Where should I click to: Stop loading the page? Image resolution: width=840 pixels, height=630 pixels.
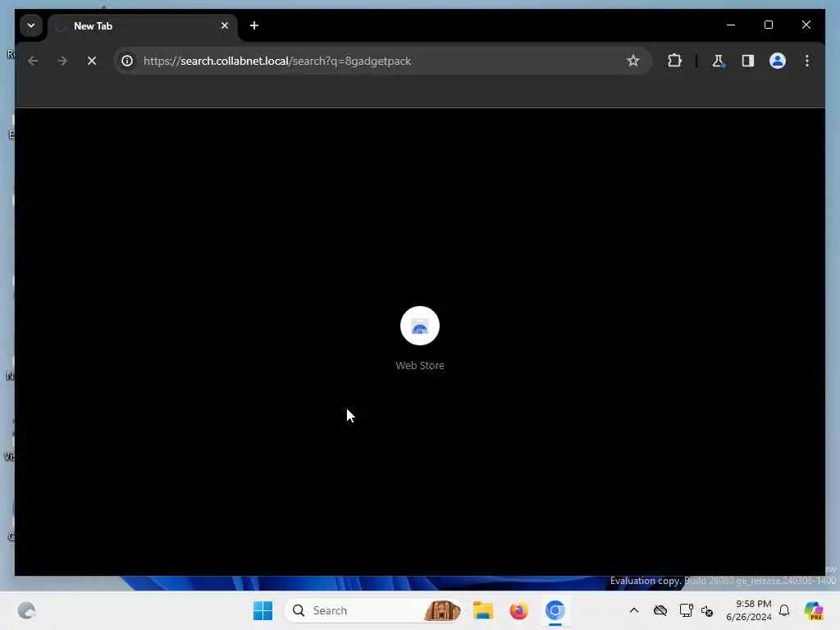coord(92,61)
